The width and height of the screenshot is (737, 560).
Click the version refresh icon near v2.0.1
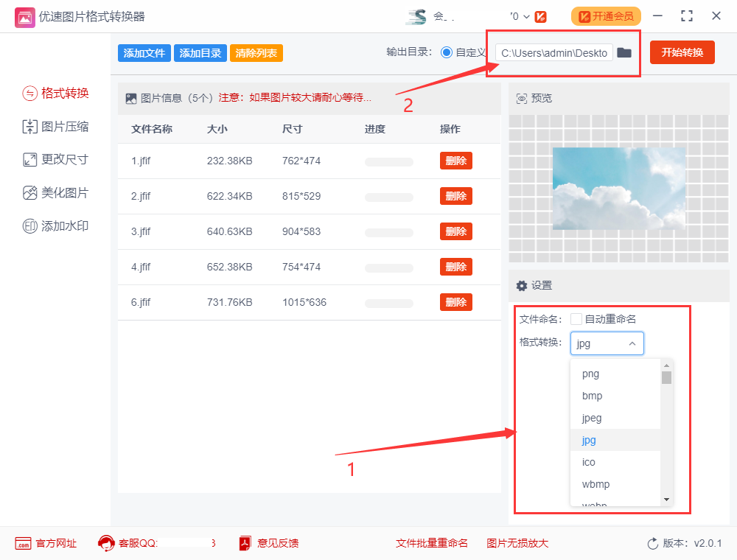(652, 543)
